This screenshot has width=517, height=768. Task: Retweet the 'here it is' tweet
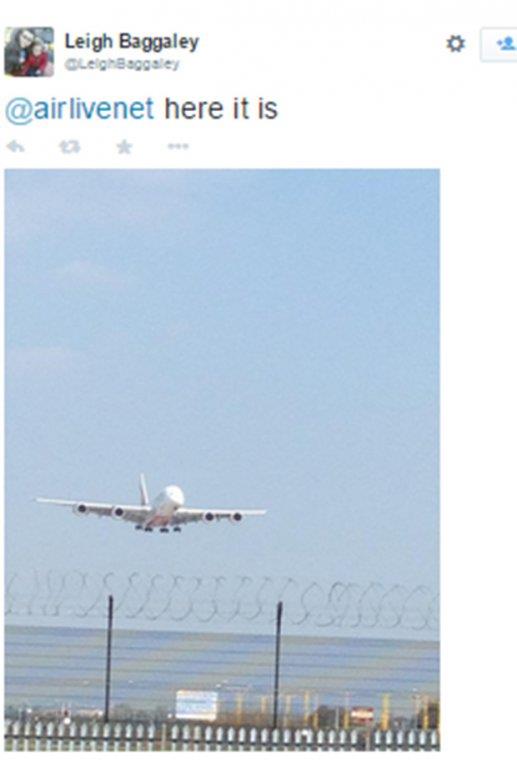(x=69, y=146)
